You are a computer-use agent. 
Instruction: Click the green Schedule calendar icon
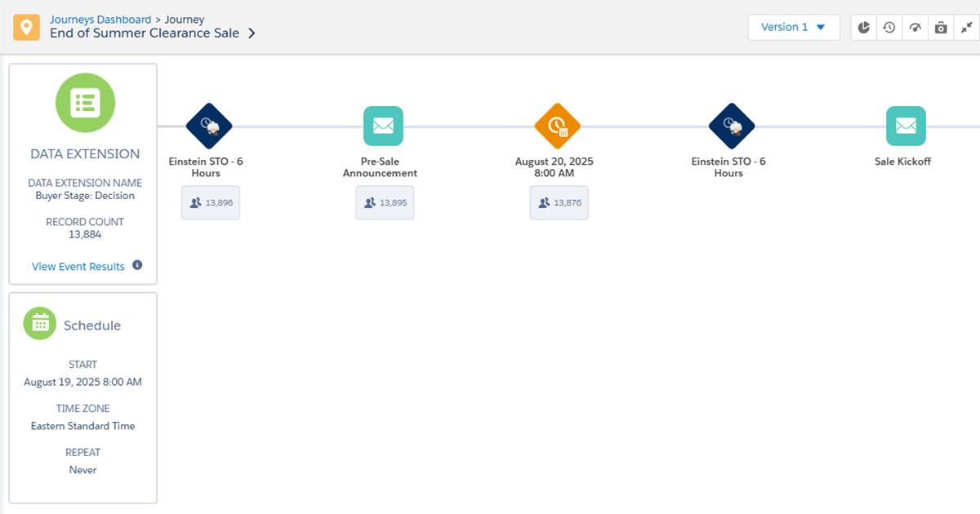pos(39,323)
